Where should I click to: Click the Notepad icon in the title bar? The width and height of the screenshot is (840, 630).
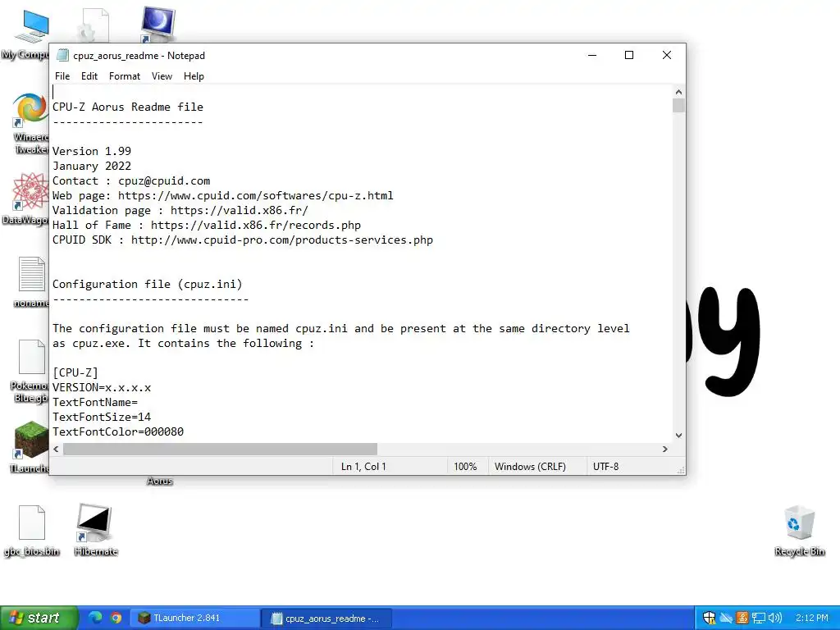tap(62, 55)
